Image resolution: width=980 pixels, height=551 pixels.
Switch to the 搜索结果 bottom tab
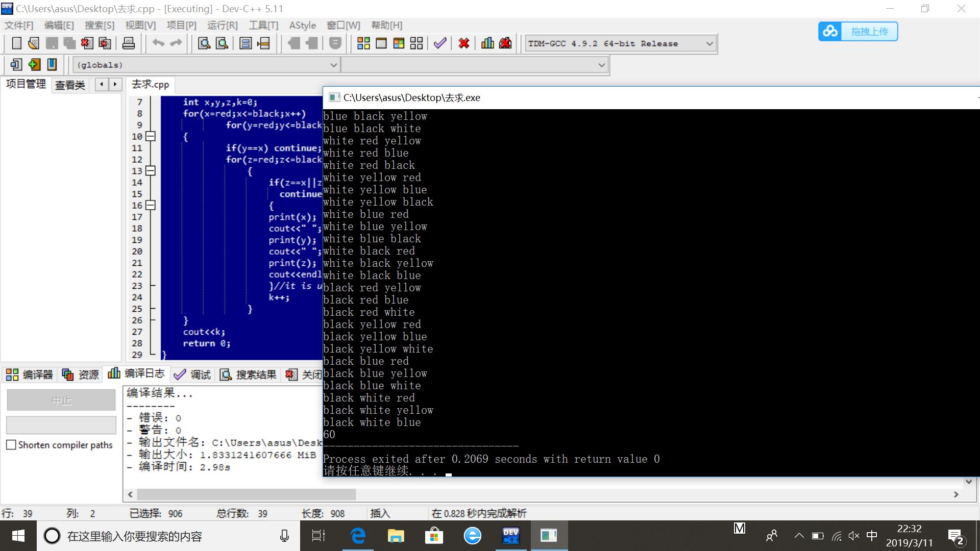point(248,374)
